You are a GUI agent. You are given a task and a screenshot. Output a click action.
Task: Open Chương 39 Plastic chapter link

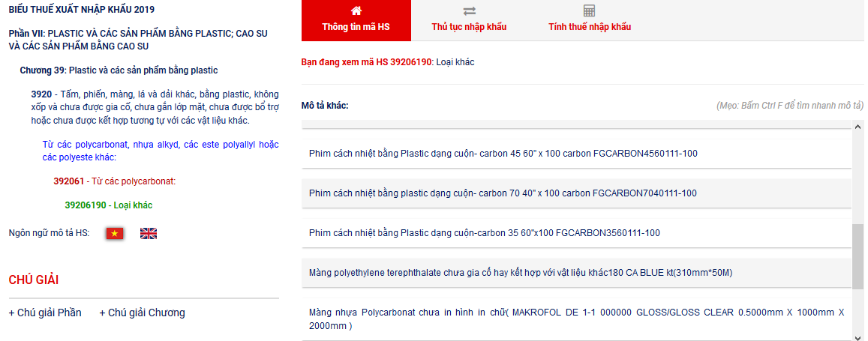119,70
